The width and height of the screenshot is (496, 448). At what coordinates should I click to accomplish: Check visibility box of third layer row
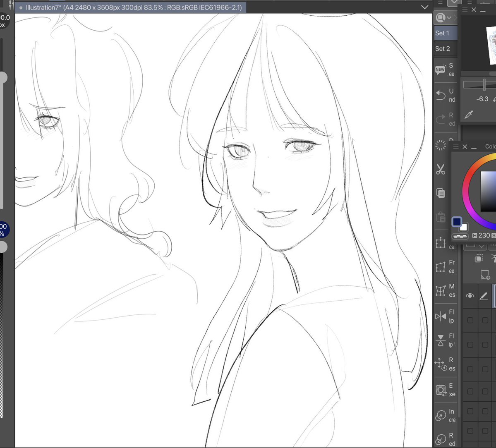pyautogui.click(x=470, y=345)
